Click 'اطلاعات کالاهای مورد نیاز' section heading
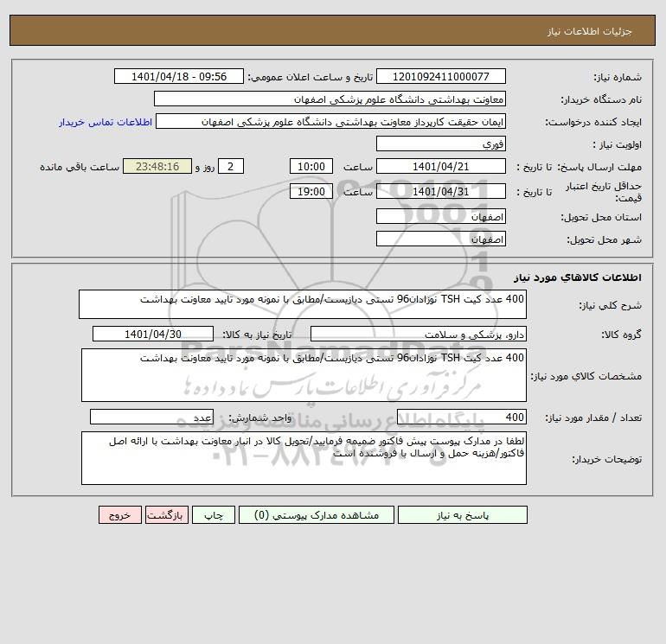This screenshot has height=644, width=666. 577,277
